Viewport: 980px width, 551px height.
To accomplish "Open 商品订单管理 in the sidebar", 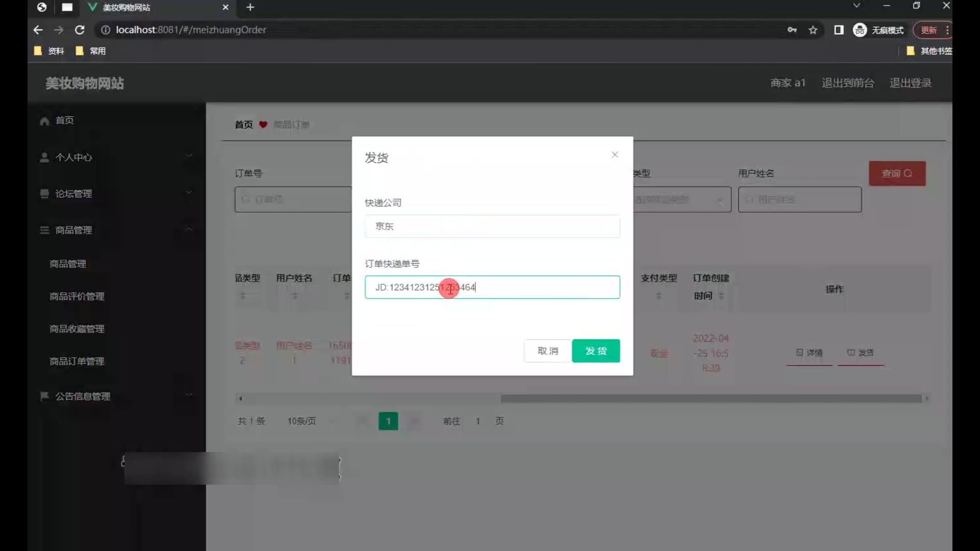I will (77, 361).
